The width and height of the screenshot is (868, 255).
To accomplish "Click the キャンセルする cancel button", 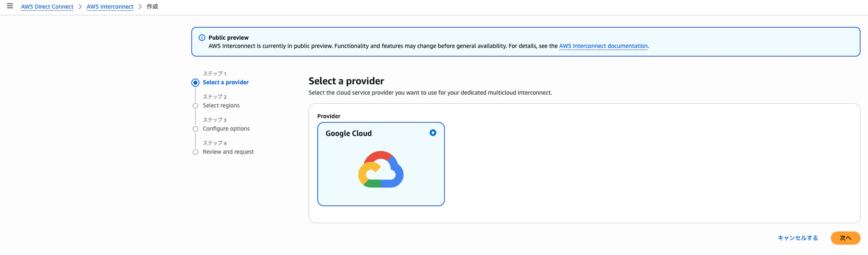I will click(798, 238).
